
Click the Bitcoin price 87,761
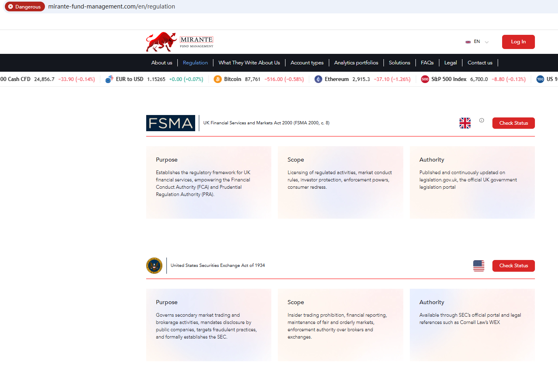click(x=253, y=79)
